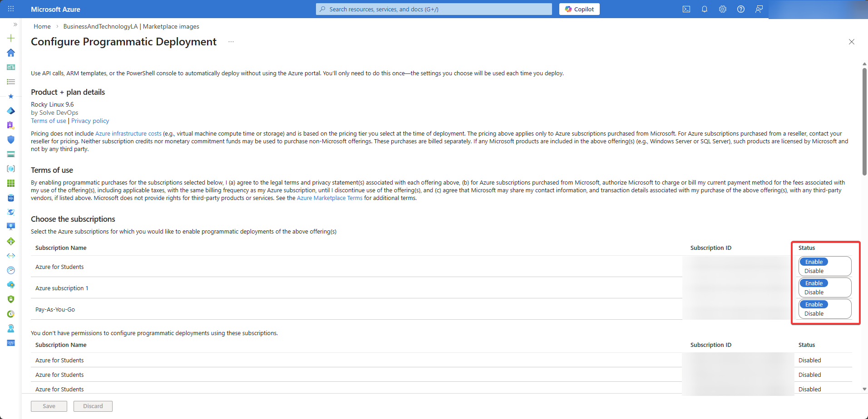
Task: Open BusinessAndTechnologyLA Marketplace images breadcrumb
Action: point(131,26)
